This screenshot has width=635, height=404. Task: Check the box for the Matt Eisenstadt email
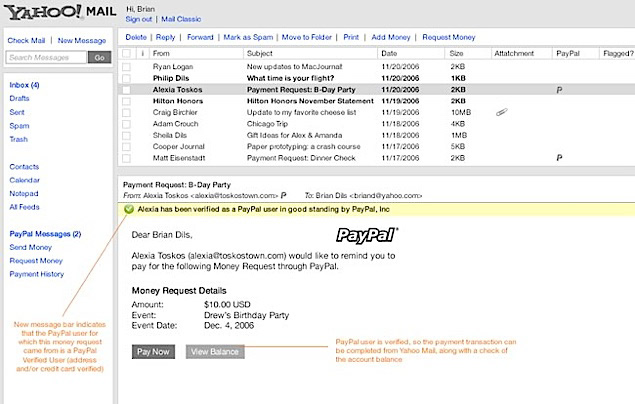click(126, 158)
